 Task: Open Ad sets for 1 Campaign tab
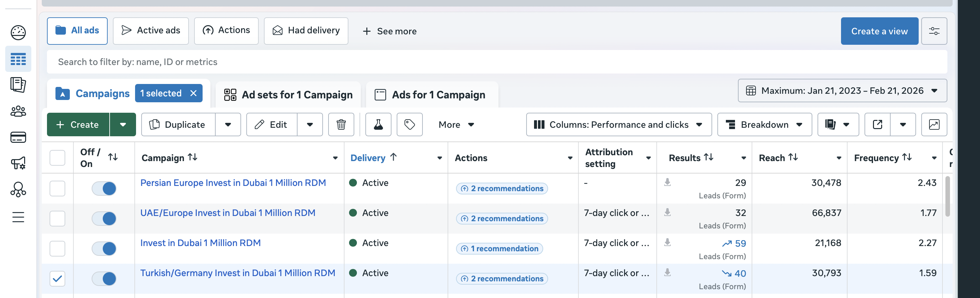click(x=288, y=94)
